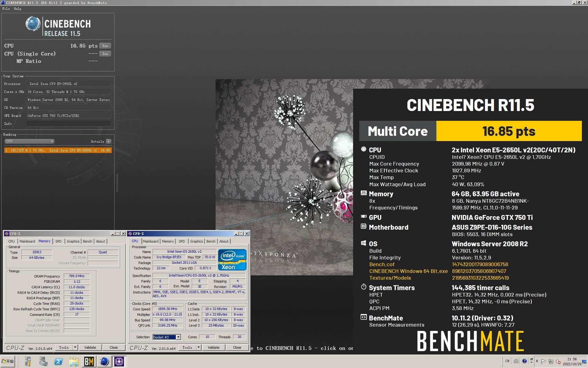
Task: Open the Cinebench File menu
Action: point(6,9)
